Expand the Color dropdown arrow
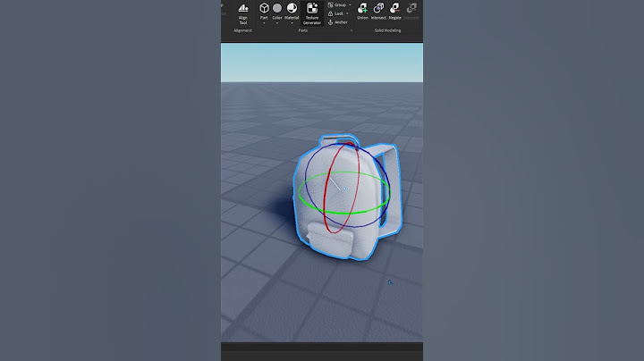Viewport: 644px width, 361px height. (x=277, y=23)
